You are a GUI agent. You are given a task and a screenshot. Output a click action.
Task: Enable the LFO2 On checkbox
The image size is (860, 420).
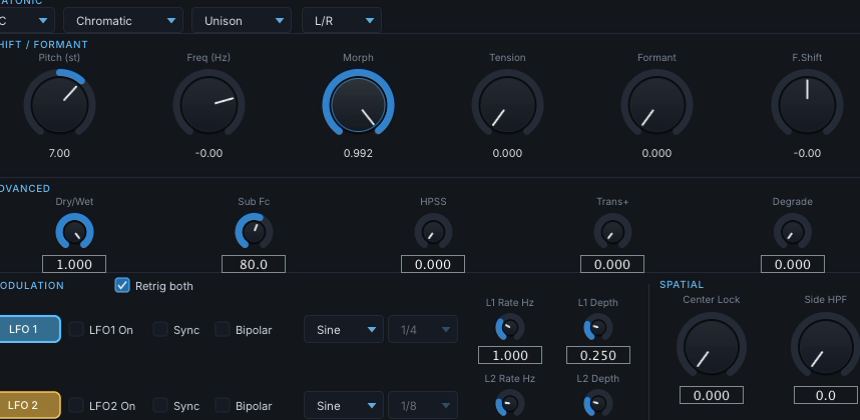click(x=76, y=406)
